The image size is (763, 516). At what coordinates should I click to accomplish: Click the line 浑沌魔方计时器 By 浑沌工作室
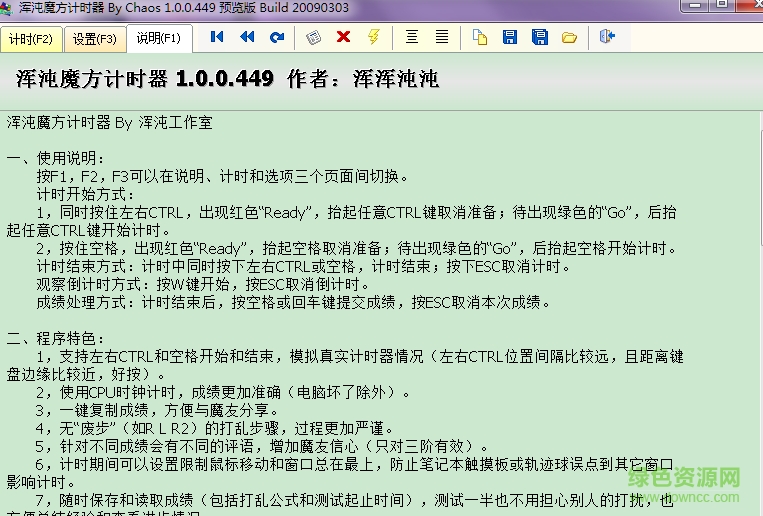coord(110,123)
